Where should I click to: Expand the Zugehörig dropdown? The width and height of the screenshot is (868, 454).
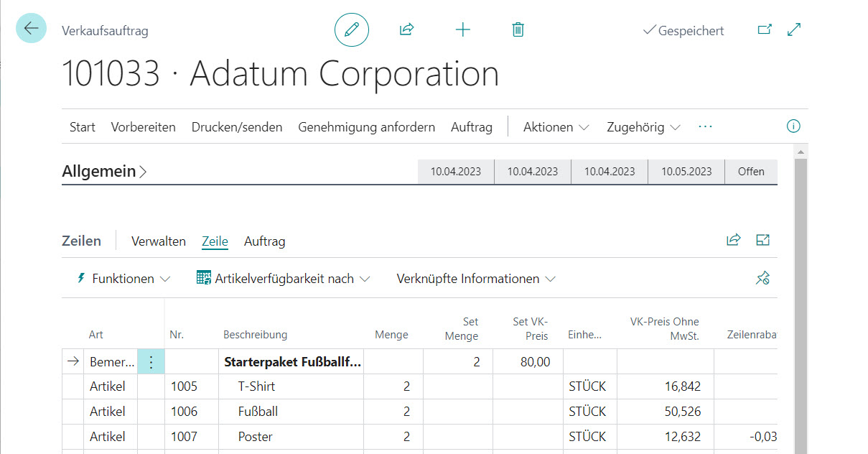point(644,127)
